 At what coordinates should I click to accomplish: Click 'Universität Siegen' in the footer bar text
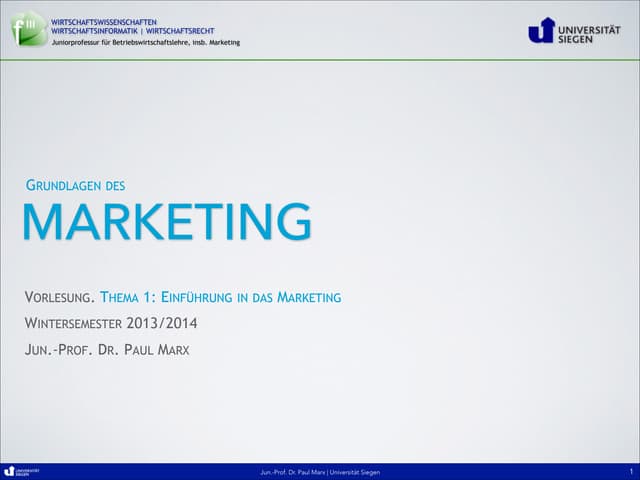(x=354, y=472)
